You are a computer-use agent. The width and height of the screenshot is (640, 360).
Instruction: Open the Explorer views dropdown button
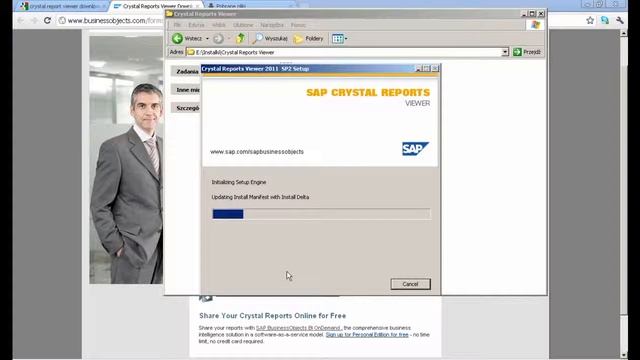340,39
